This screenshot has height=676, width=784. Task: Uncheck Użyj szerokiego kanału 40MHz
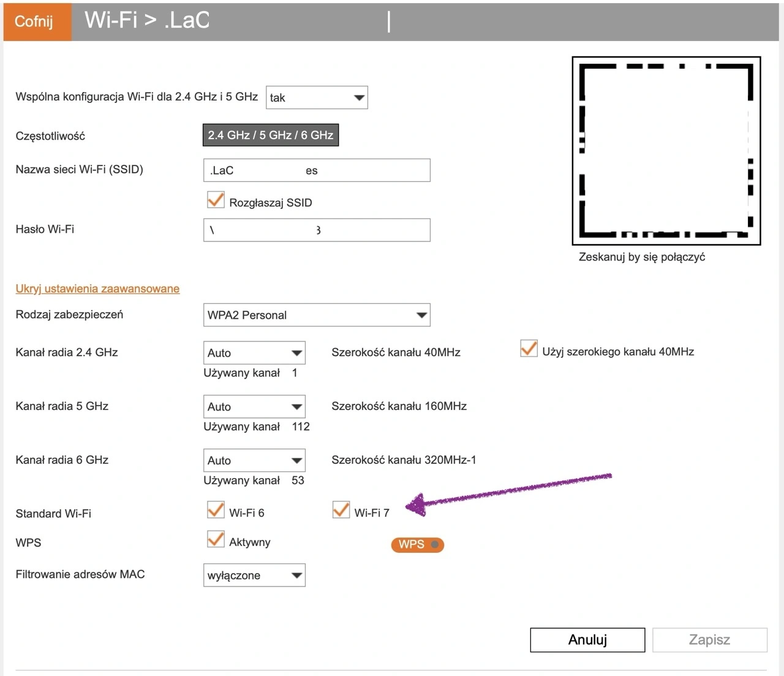click(x=529, y=349)
